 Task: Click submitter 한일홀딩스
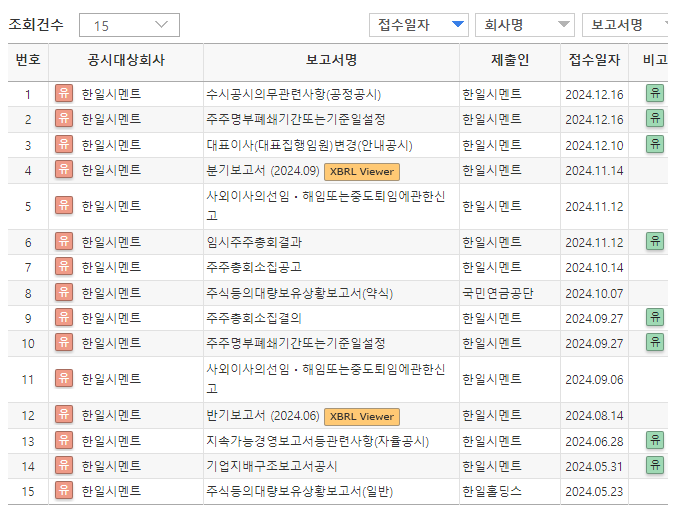(x=492, y=491)
